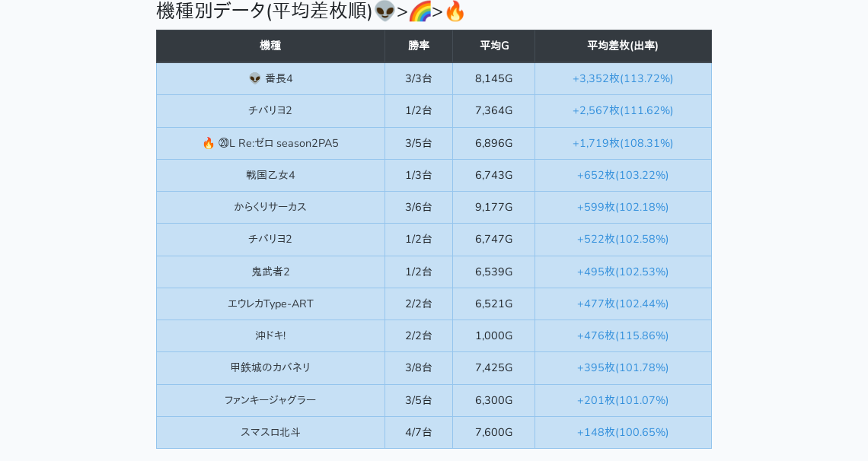Click the 平均G column header
The height and width of the screenshot is (461, 868).
[x=493, y=46]
